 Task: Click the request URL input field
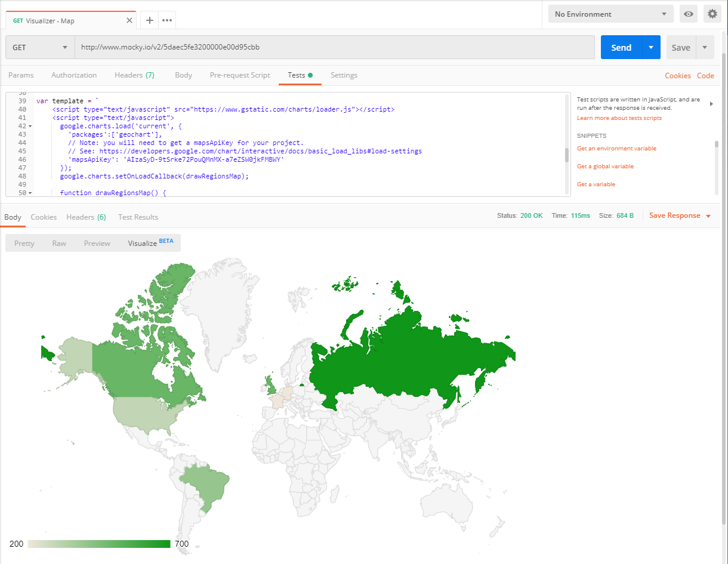pos(335,47)
